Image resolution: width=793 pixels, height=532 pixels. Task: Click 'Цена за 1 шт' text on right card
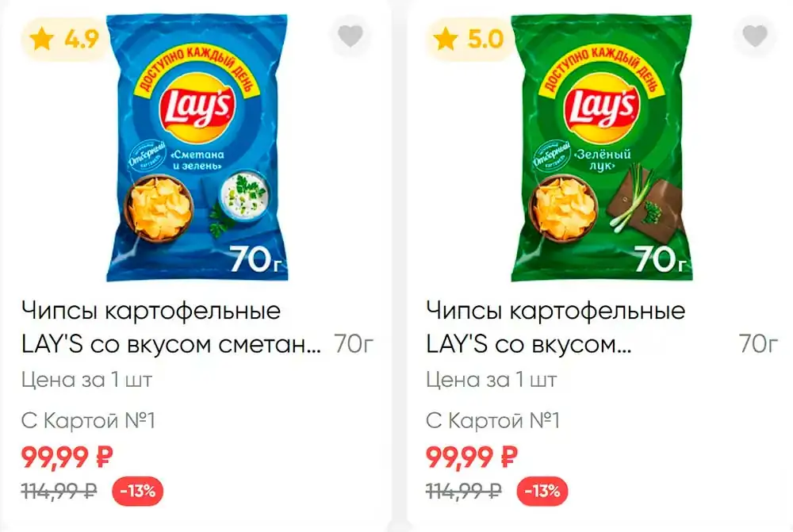(x=491, y=380)
